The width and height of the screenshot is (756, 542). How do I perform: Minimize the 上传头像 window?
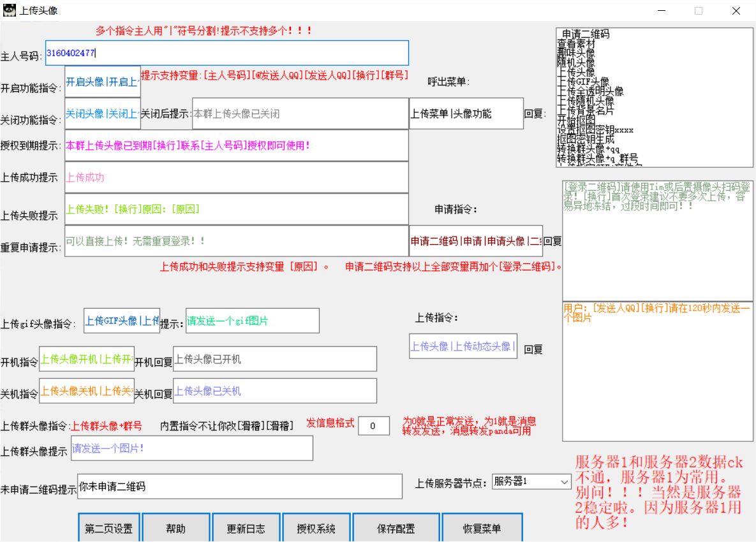coord(662,11)
